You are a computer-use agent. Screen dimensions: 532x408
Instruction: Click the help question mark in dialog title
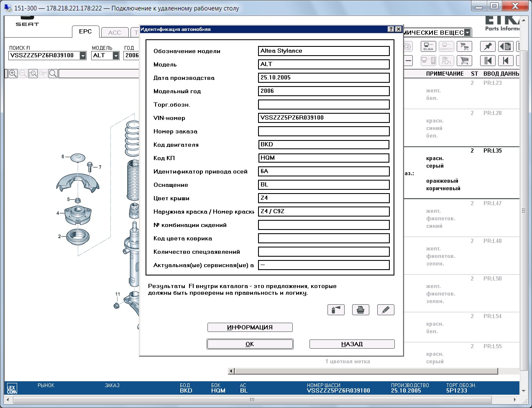point(391,29)
